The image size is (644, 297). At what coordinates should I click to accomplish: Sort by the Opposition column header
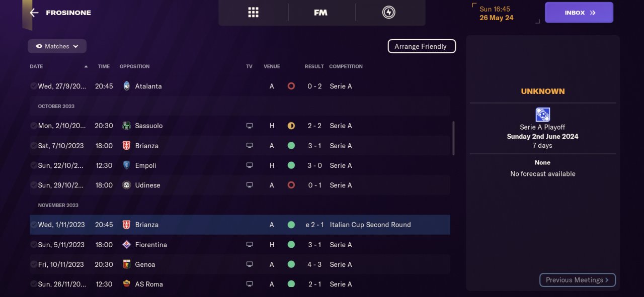134,66
